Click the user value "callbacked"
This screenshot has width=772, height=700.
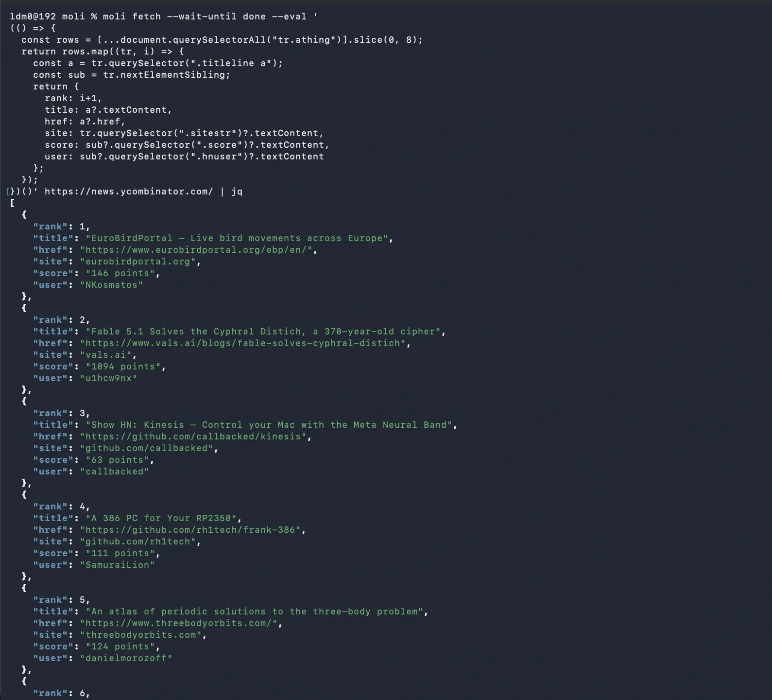[x=115, y=472]
